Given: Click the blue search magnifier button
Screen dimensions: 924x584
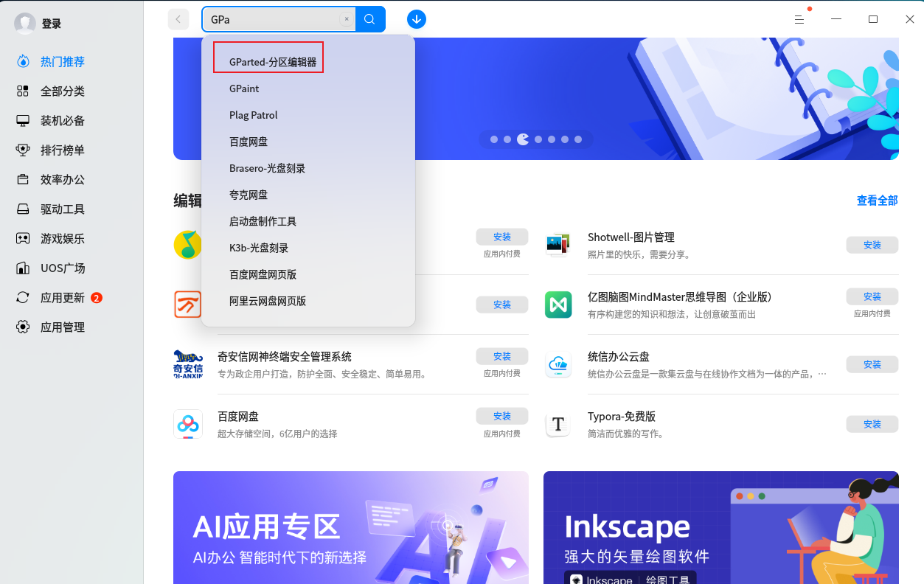Looking at the screenshot, I should tap(370, 19).
